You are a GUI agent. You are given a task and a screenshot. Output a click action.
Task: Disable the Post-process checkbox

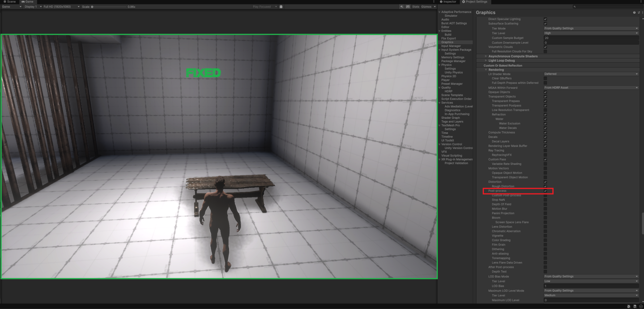pos(545,191)
